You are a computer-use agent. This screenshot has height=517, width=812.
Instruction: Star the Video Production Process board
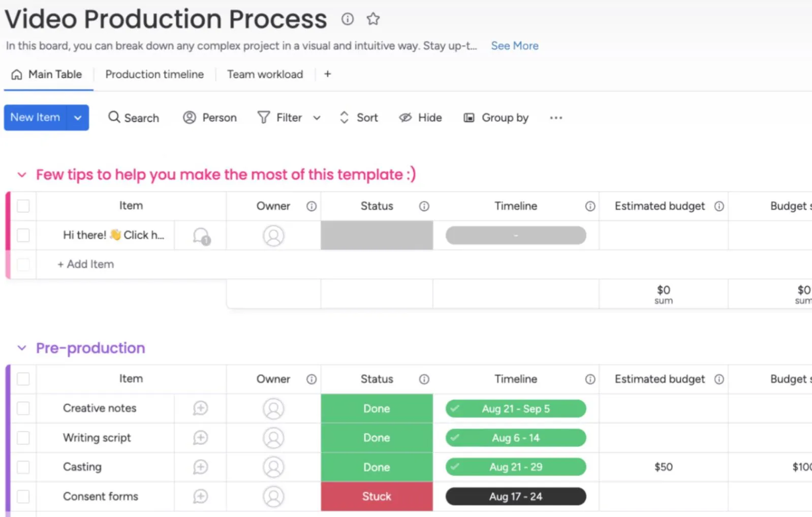[373, 19]
